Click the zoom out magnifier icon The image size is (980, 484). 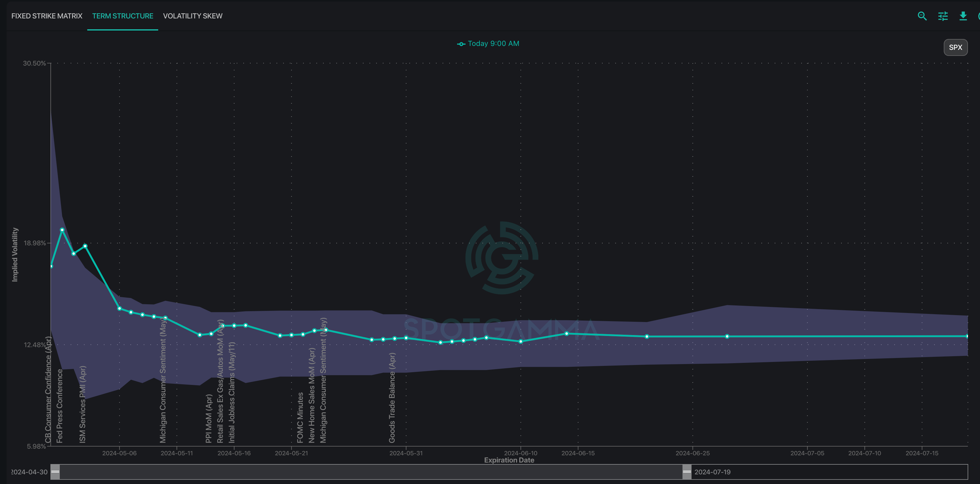[922, 16]
